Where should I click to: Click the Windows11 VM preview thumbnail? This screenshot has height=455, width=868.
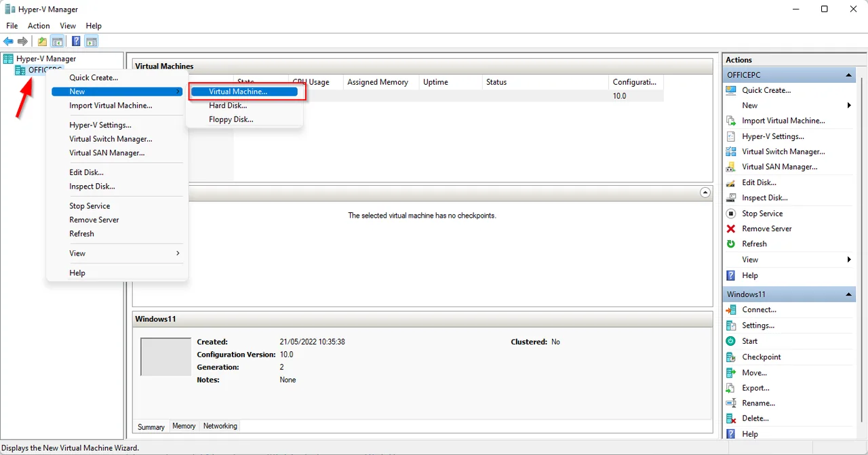coord(165,357)
